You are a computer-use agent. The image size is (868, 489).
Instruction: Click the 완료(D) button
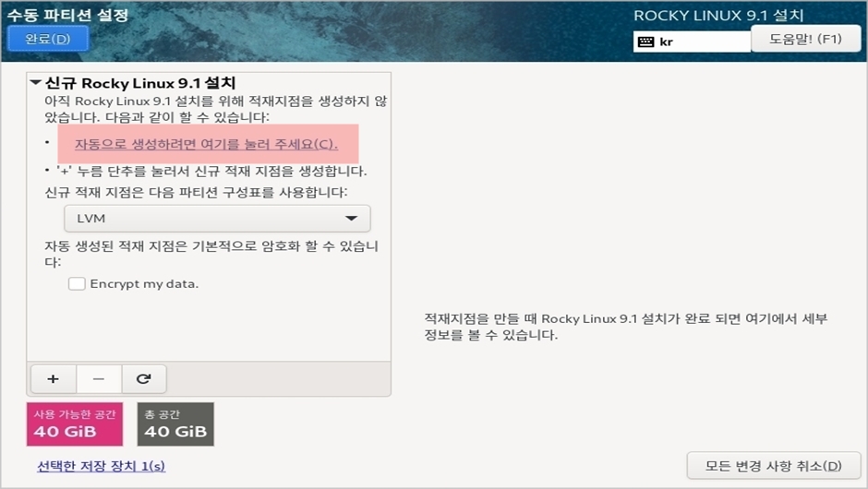click(x=48, y=39)
